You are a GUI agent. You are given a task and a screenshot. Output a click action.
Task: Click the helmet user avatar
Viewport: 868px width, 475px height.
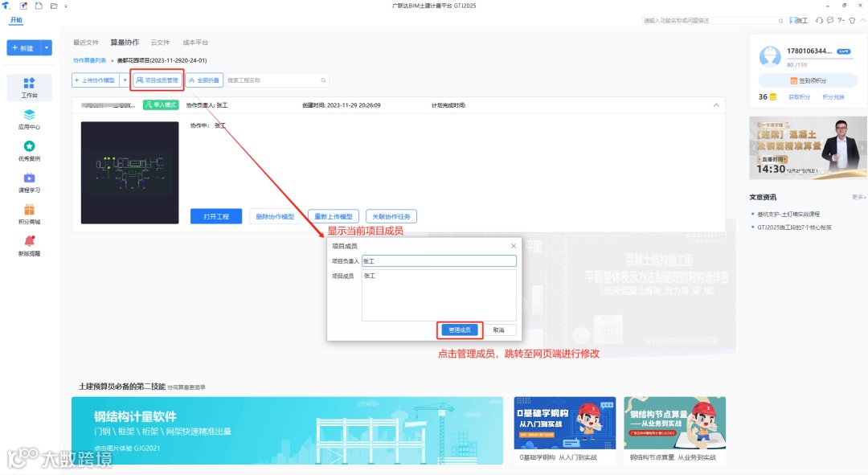[770, 56]
